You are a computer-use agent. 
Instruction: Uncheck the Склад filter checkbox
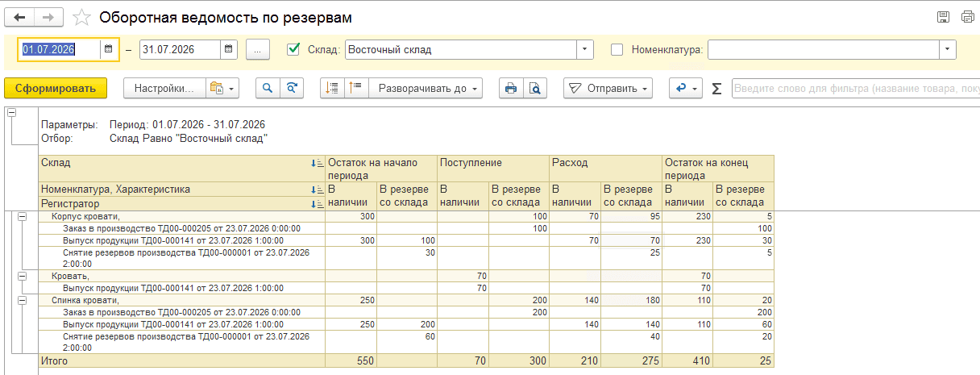point(293,49)
